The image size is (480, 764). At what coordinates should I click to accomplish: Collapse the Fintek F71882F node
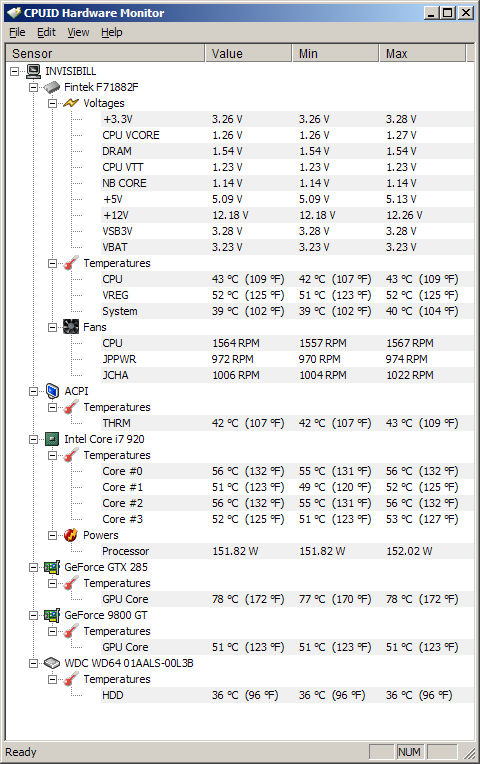(x=33, y=88)
